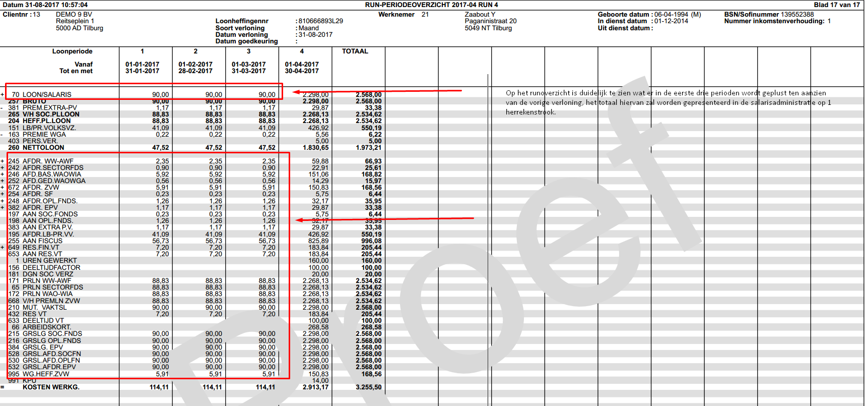Click the Geboorte datum value 06-04-1994

click(671, 15)
